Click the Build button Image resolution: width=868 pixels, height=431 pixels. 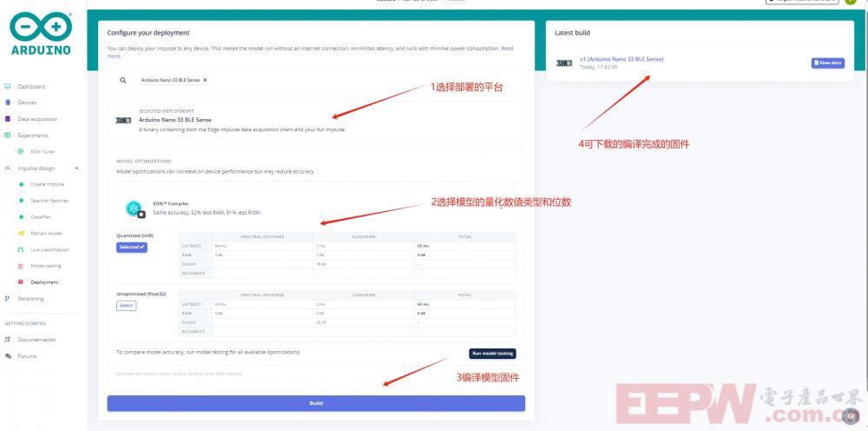(x=316, y=403)
